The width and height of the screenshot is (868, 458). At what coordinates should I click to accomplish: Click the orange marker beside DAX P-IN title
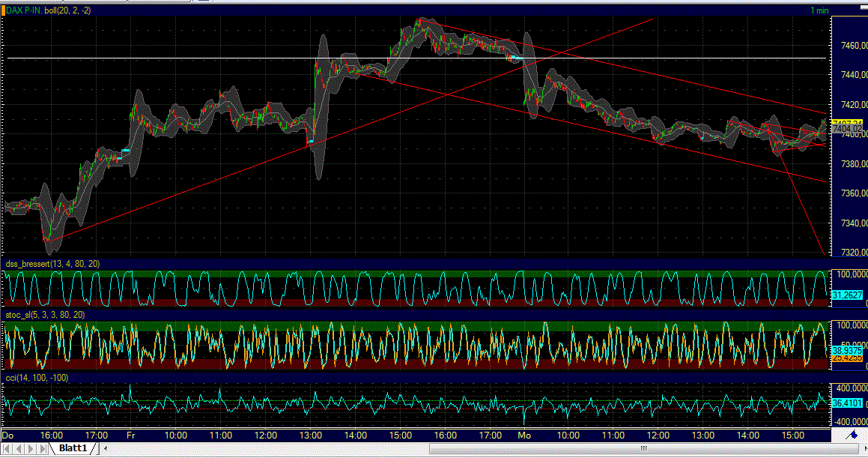(x=4, y=10)
